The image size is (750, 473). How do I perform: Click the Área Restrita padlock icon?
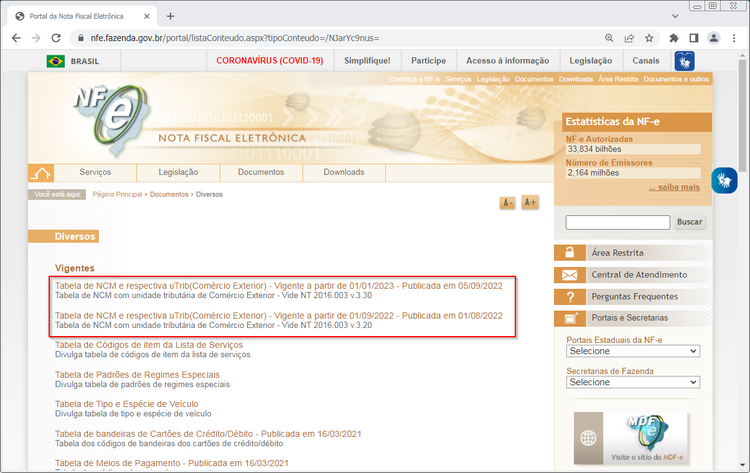pyautogui.click(x=569, y=253)
